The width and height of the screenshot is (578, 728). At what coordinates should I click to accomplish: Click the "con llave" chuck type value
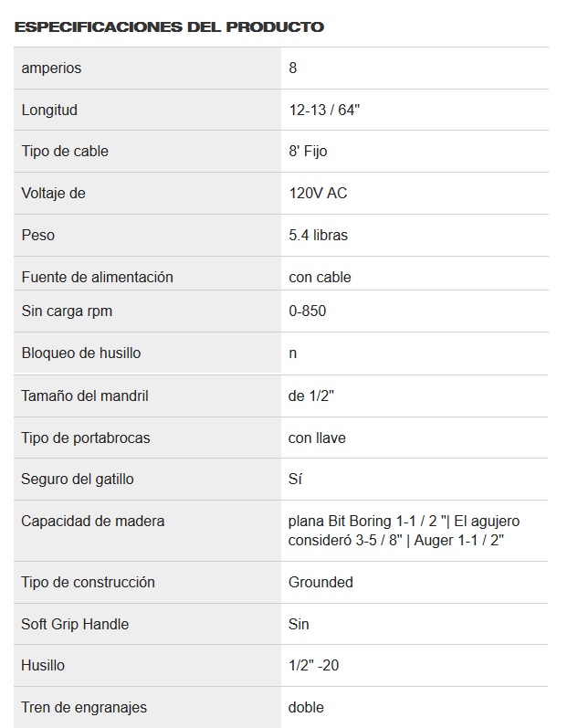tap(317, 438)
